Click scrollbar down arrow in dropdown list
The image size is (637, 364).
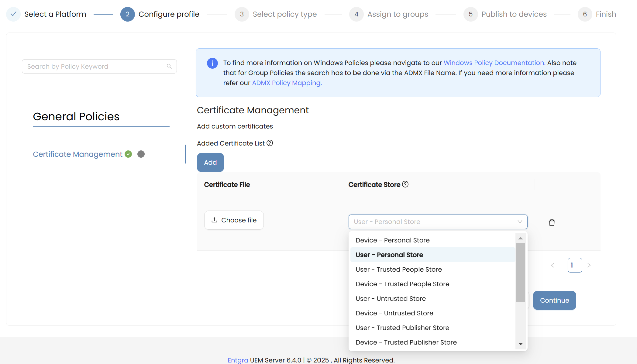(x=521, y=344)
